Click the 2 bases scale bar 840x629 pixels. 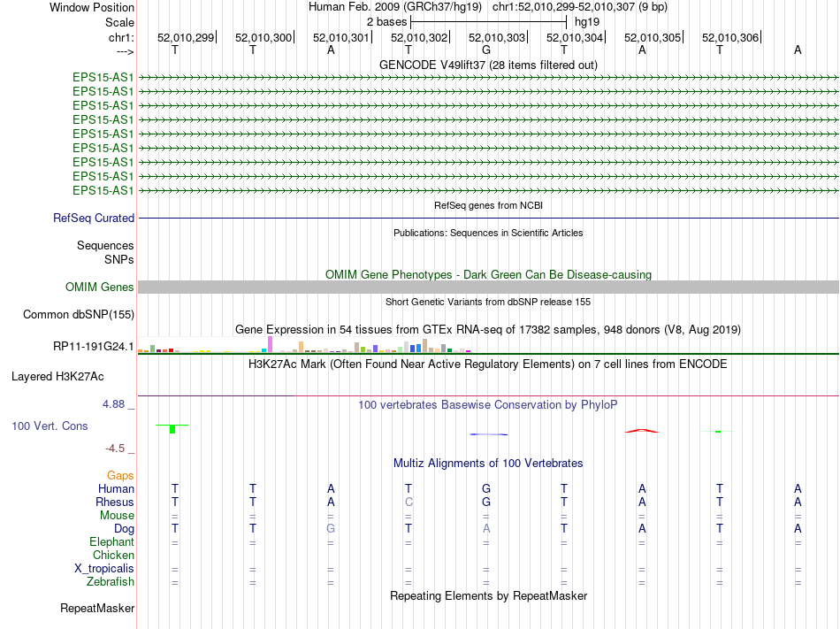488,22
